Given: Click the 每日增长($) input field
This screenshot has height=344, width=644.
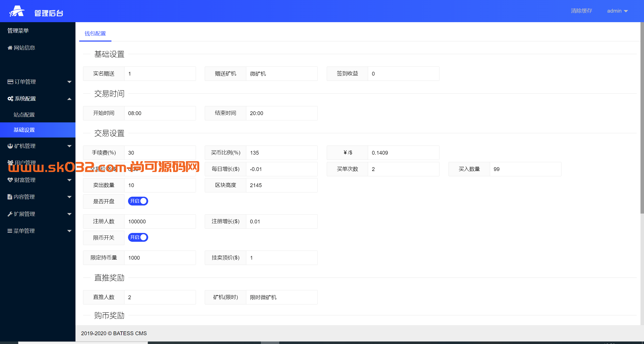Looking at the screenshot, I should coord(282,169).
